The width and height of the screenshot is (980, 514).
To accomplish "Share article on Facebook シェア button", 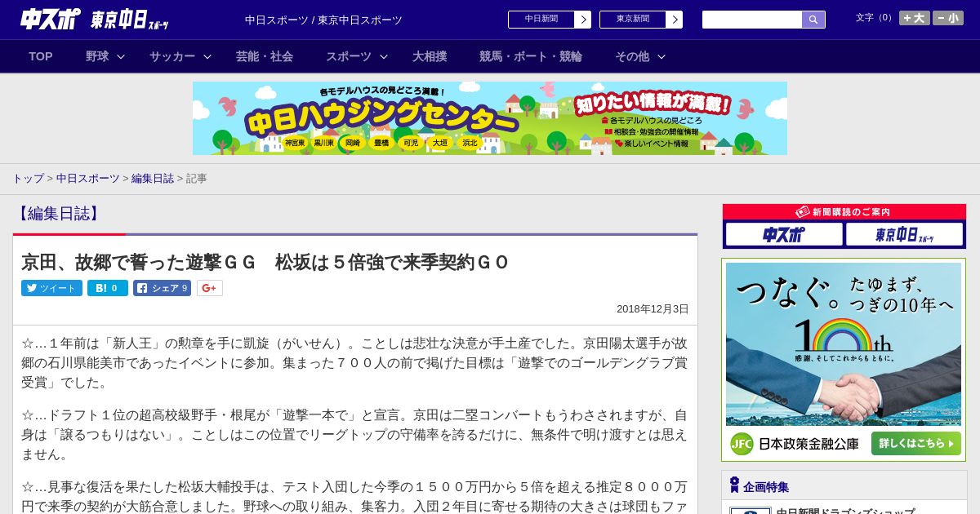I will click(x=162, y=288).
